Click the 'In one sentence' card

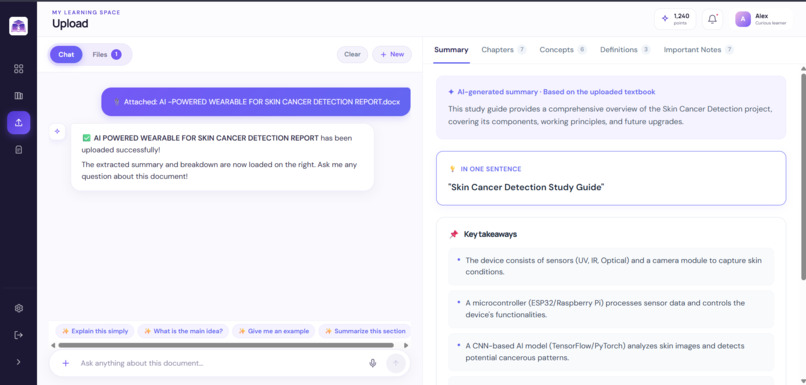coord(611,178)
